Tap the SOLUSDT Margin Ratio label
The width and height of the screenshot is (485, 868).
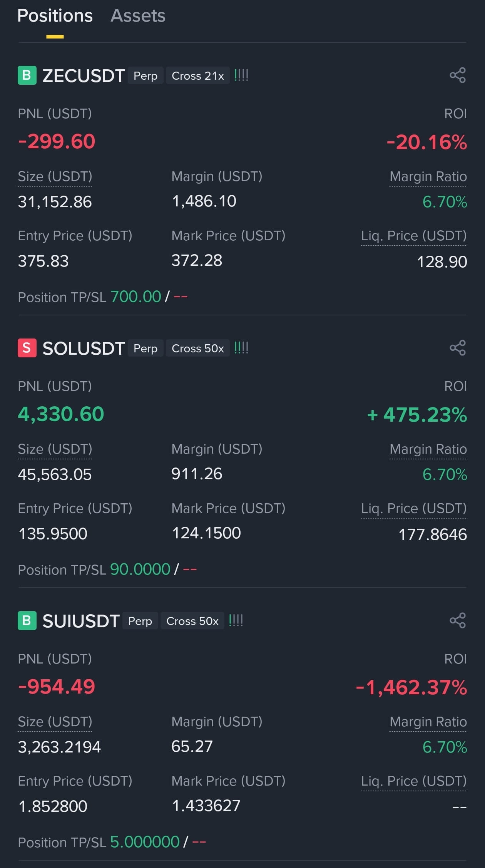click(428, 449)
